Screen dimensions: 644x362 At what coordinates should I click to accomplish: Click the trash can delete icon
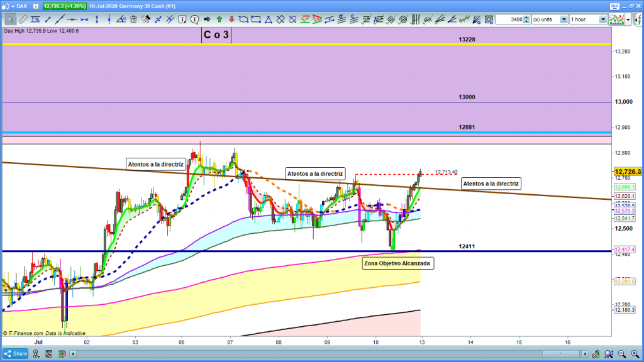133,19
